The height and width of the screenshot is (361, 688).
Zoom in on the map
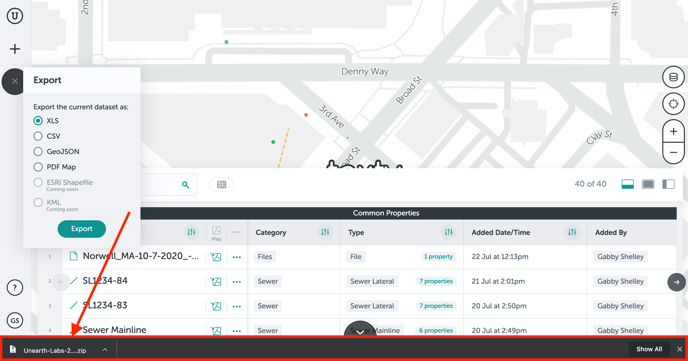point(673,131)
